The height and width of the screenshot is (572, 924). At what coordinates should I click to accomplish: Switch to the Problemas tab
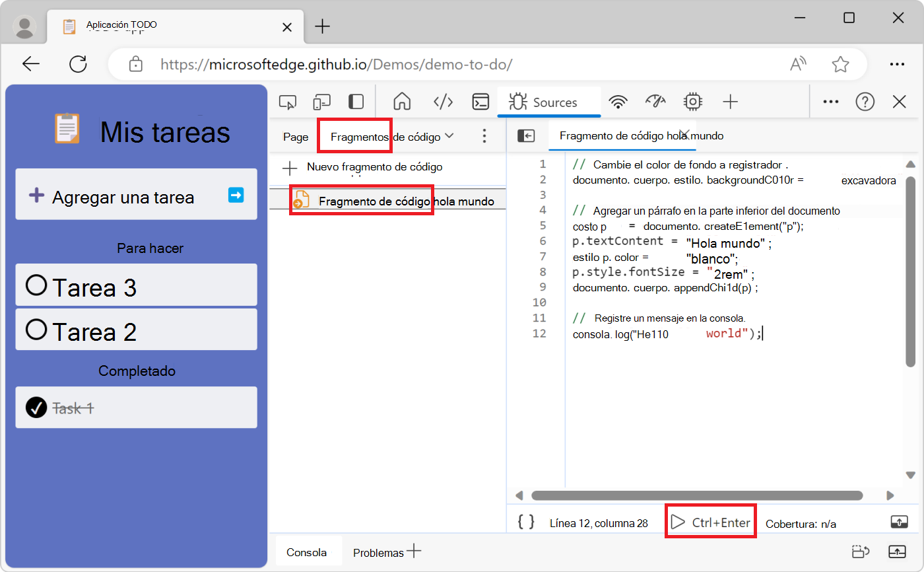(x=378, y=552)
